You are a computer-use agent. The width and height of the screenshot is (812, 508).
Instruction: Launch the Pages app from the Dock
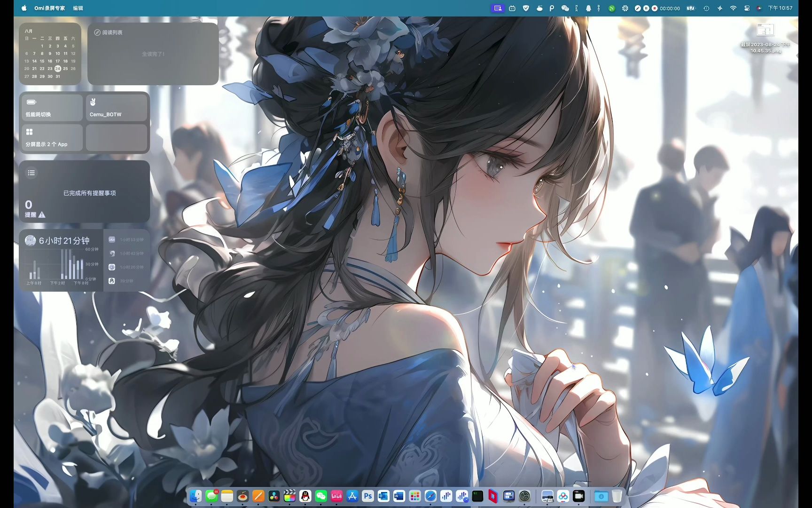258,496
